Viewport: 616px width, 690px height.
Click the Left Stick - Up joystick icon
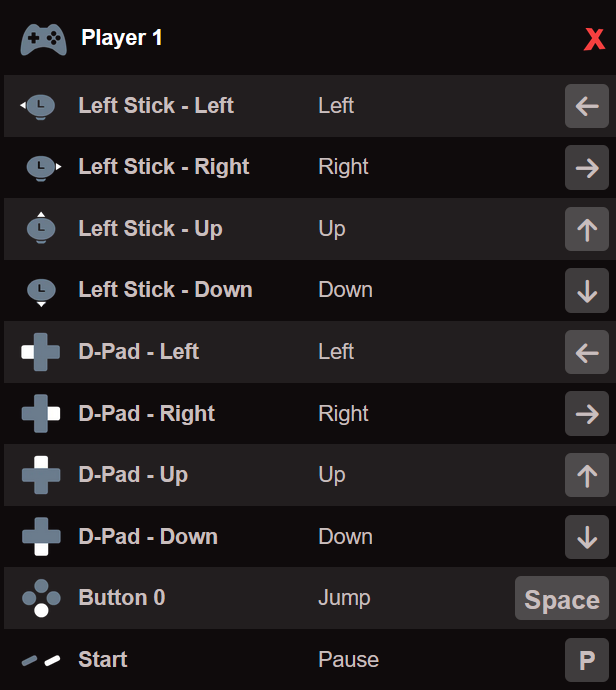(x=41, y=228)
